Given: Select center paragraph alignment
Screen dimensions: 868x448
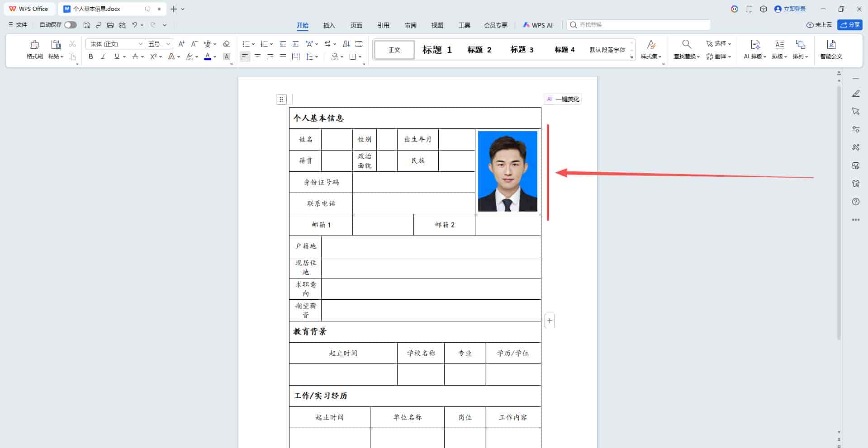Looking at the screenshot, I should click(x=257, y=57).
